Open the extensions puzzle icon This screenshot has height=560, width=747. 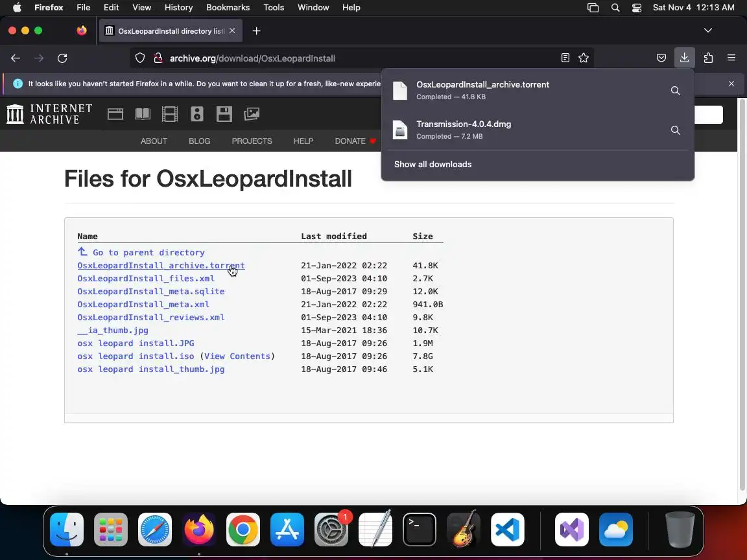coord(708,58)
